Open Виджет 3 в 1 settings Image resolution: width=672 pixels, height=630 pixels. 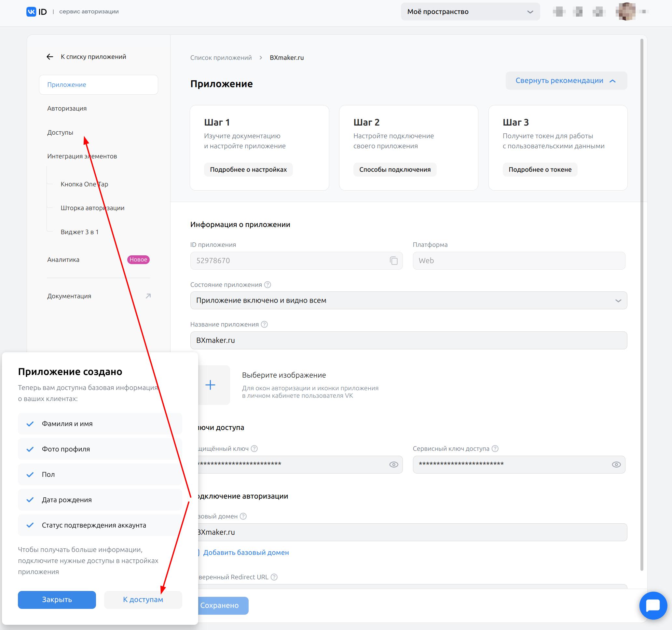(79, 232)
